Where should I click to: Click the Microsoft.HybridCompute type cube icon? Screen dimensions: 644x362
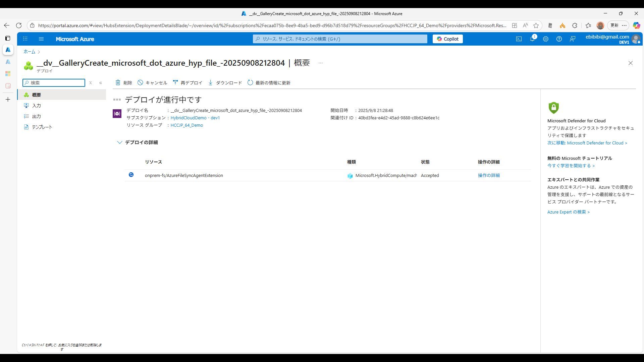tap(350, 176)
